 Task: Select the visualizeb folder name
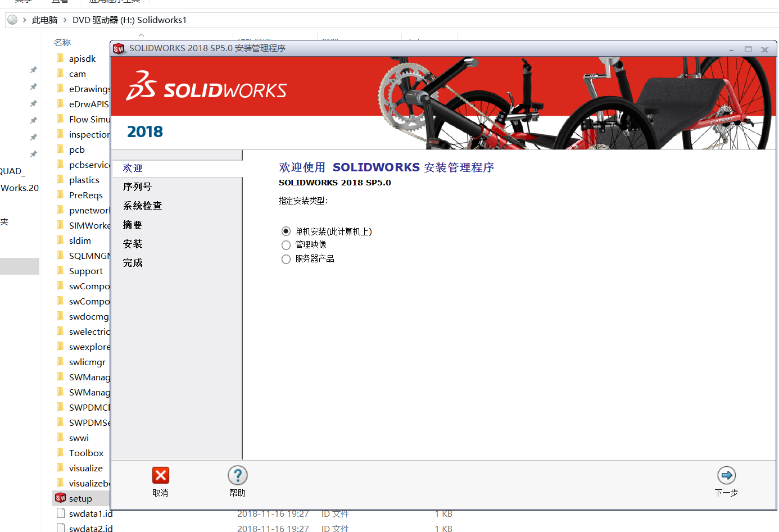(x=89, y=483)
